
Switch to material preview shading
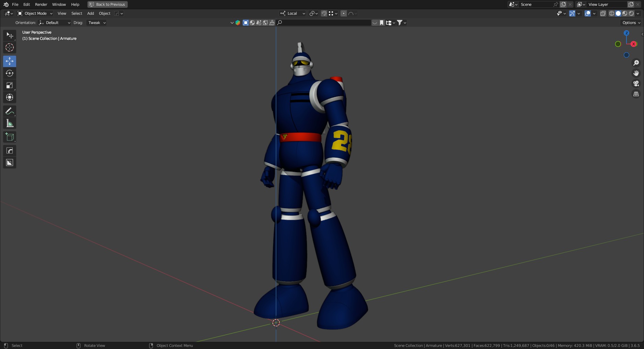(x=625, y=13)
